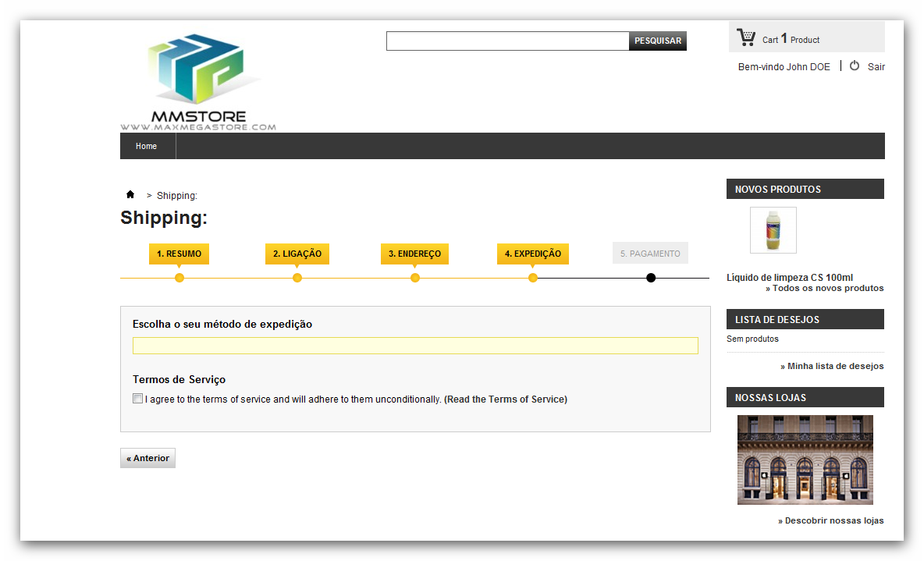Open Todos os novos produtos link

(824, 288)
